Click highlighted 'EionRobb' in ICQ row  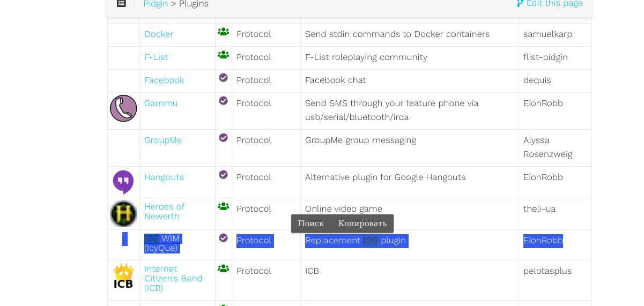[543, 241]
